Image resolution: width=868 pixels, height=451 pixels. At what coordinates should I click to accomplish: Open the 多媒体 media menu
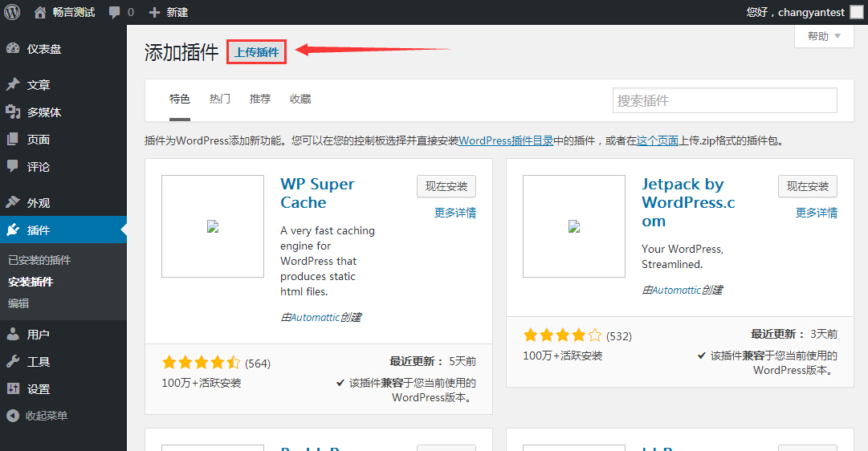point(43,112)
